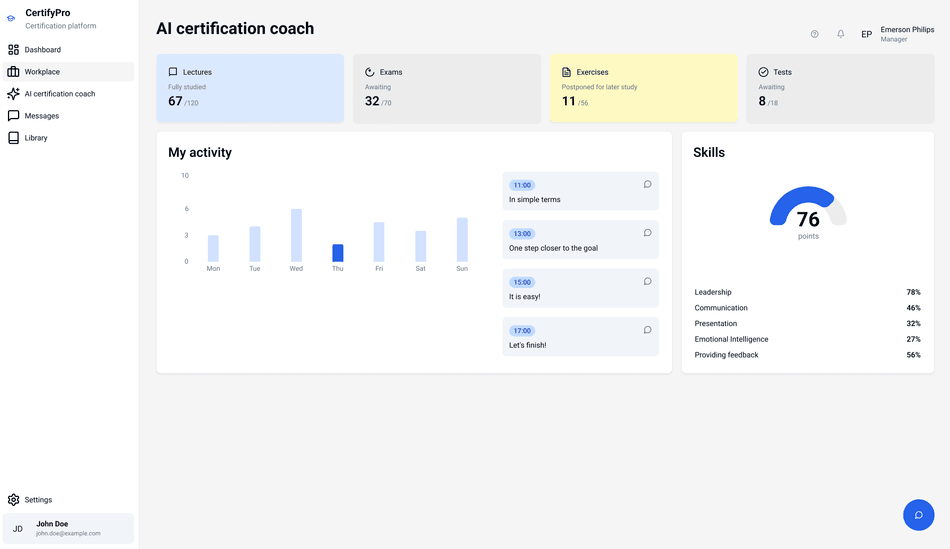Click the CertifyPro graduation cap logo

[12, 19]
